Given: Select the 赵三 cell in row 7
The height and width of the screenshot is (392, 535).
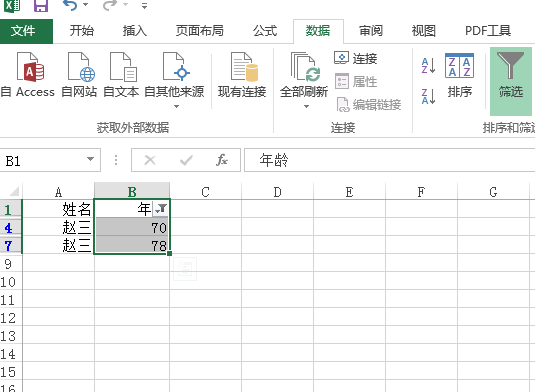Looking at the screenshot, I should (58, 245).
